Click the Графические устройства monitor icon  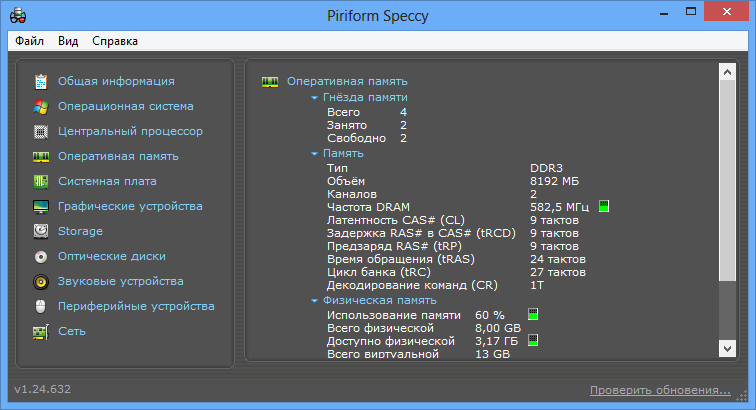pos(41,207)
